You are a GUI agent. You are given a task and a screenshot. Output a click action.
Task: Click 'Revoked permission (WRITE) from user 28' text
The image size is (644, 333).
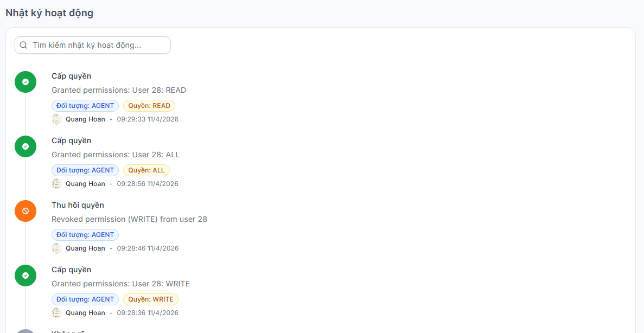point(129,219)
